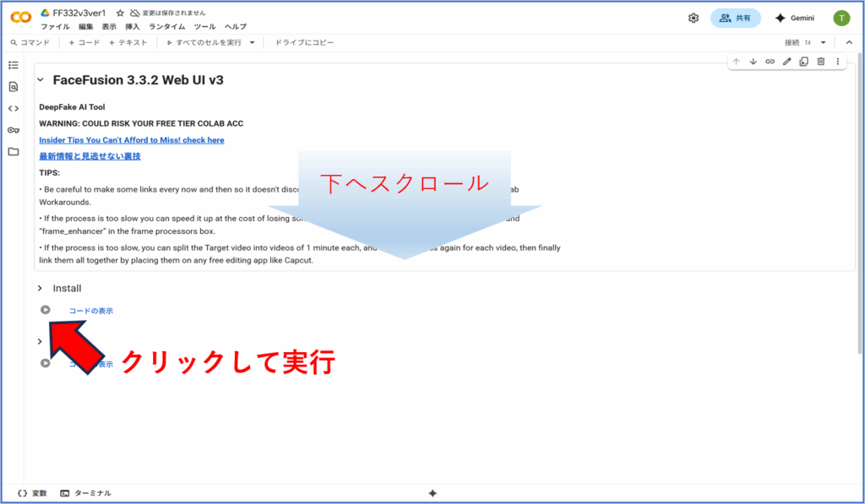Click the notebook vertical scrollbar
This screenshot has height=504, width=865.
pos(859,203)
